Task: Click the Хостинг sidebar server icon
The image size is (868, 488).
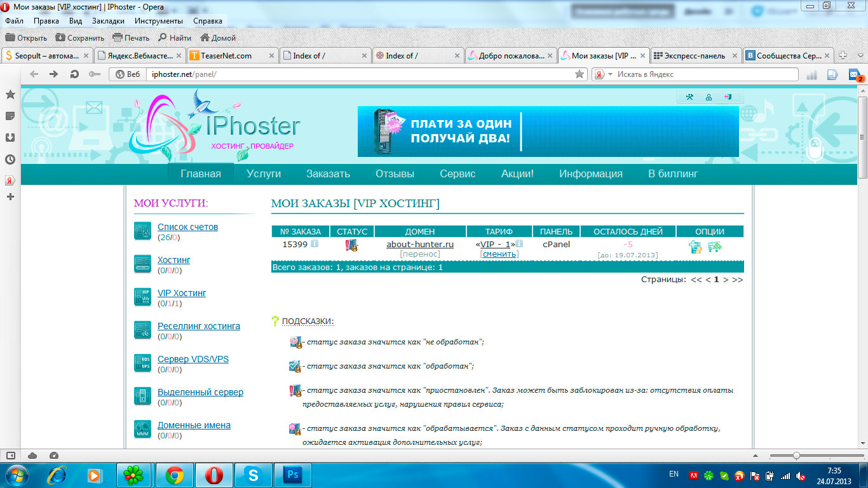Action: [x=143, y=264]
